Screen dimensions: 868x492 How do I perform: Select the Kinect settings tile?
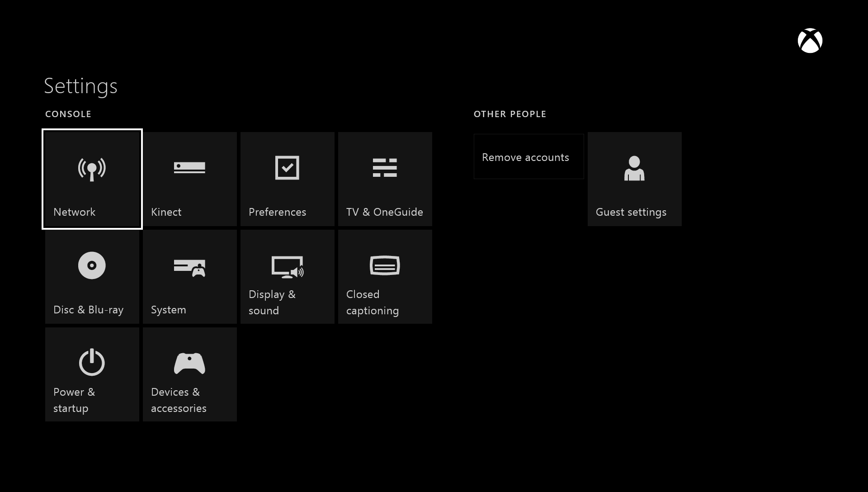click(189, 179)
